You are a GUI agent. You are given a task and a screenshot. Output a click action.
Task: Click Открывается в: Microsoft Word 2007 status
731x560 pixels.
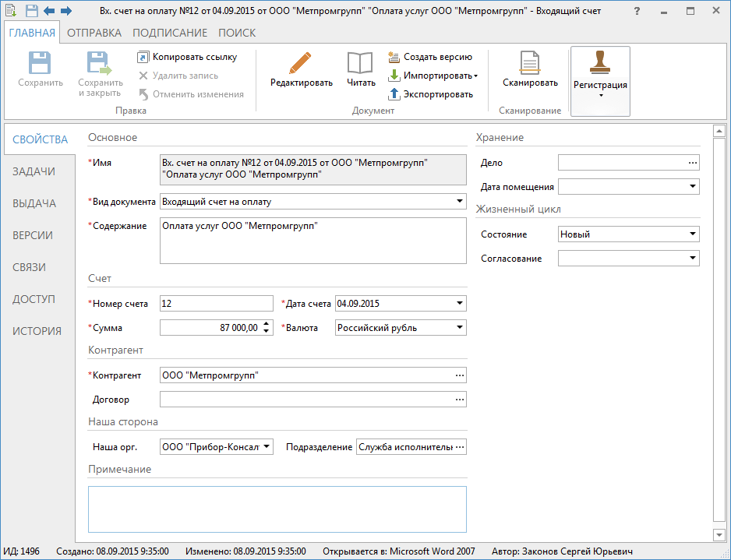398,551
